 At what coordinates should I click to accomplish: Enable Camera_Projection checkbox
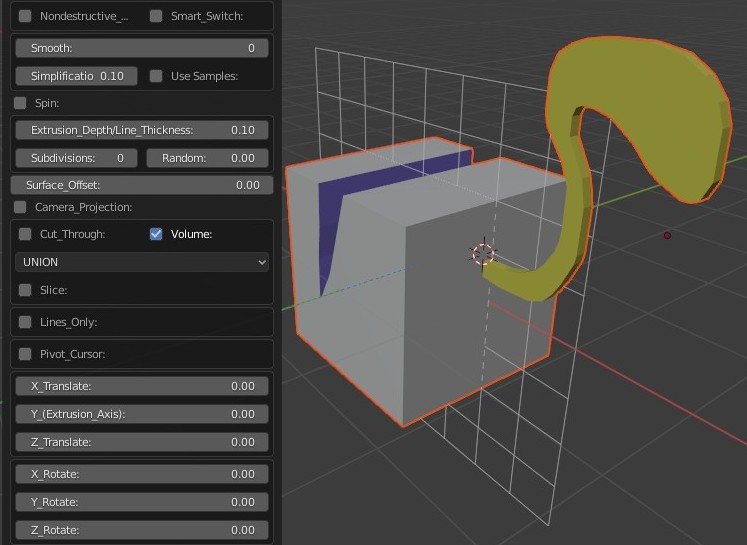(20, 207)
